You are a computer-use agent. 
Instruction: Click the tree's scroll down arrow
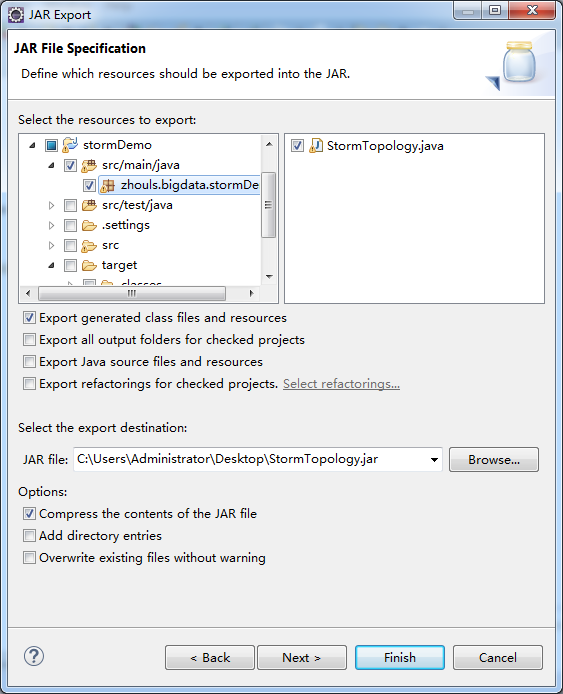click(269, 277)
